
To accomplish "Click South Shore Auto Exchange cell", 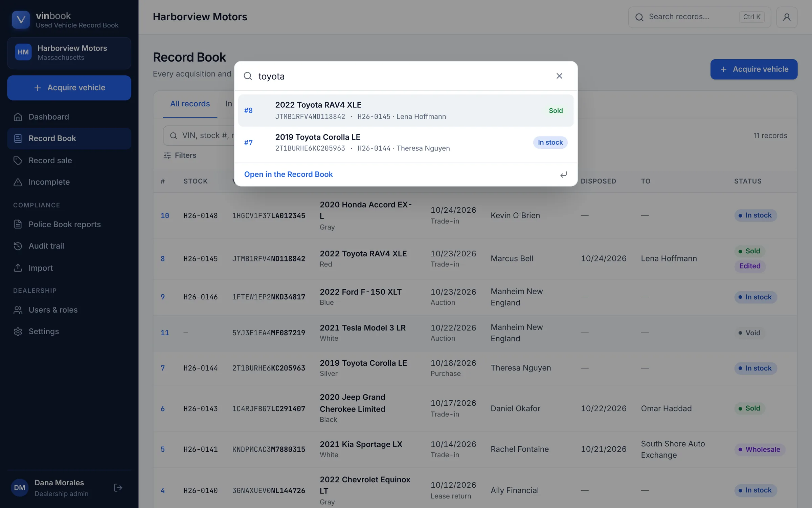I will (673, 449).
